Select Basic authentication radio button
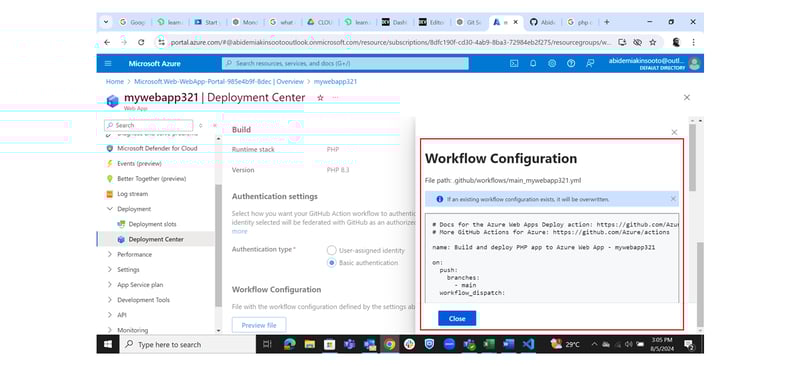This screenshot has width=800, height=366. [331, 263]
